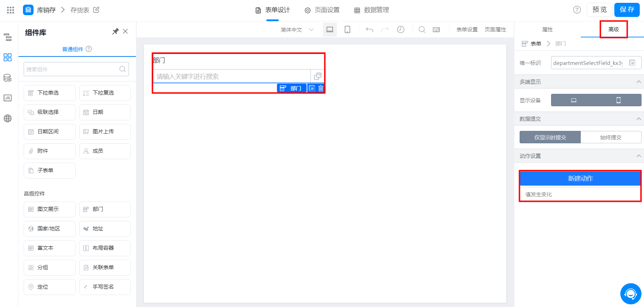Switch to 页面设置 tab
Image resolution: width=644 pixels, height=307 pixels.
click(322, 10)
